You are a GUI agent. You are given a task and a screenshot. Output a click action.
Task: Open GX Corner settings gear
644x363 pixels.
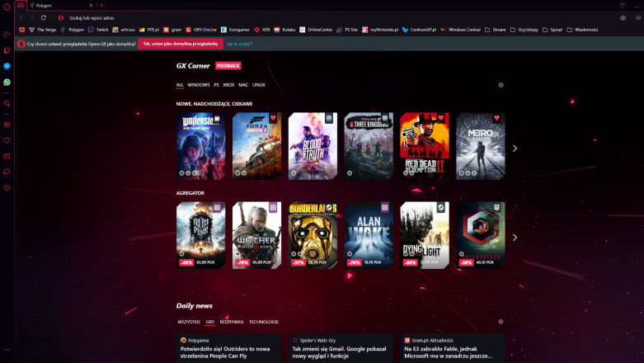pyautogui.click(x=501, y=85)
